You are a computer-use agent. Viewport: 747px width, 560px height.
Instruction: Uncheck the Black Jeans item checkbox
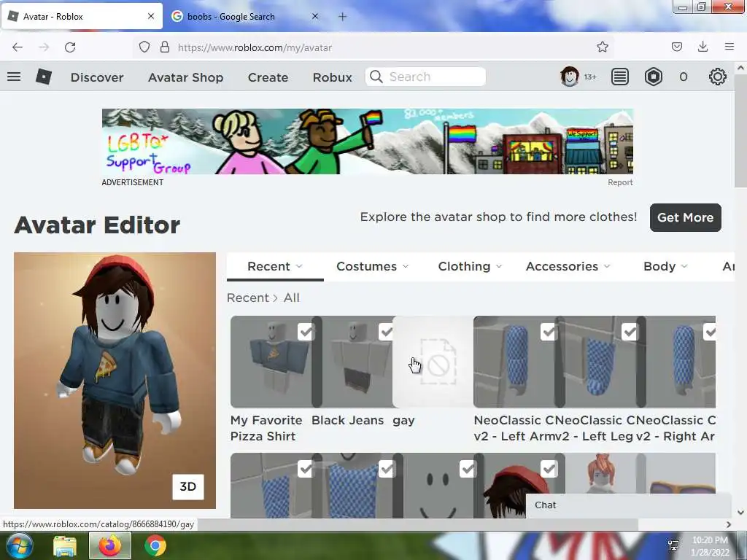[387, 332]
